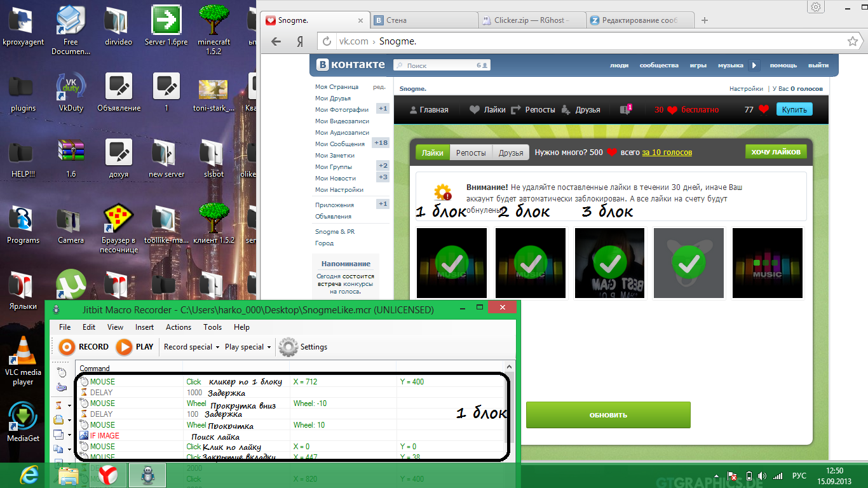868x488 pixels.
Task: Click the VK search field 'Поиск'
Action: coord(442,65)
